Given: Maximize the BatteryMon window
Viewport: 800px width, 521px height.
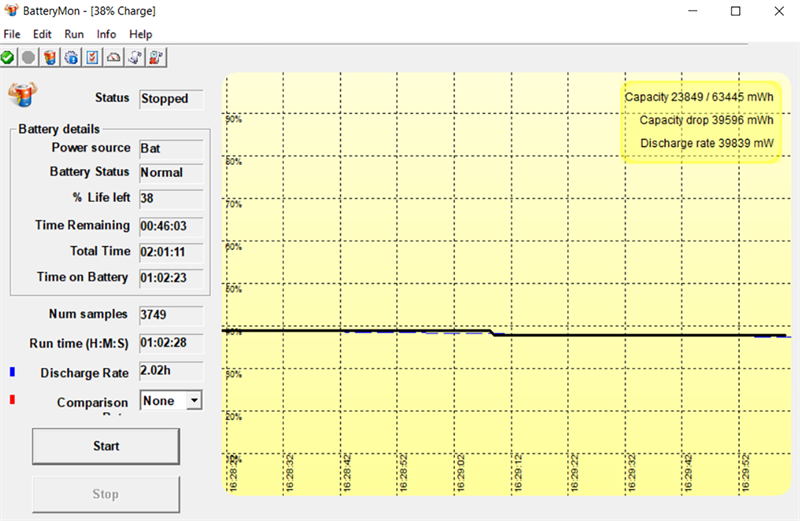Looking at the screenshot, I should [736, 11].
